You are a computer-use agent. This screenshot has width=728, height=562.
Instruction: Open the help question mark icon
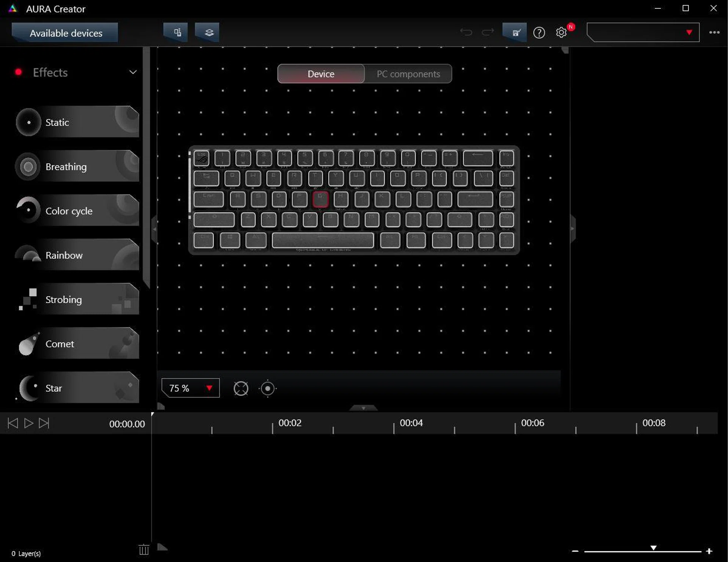point(539,33)
